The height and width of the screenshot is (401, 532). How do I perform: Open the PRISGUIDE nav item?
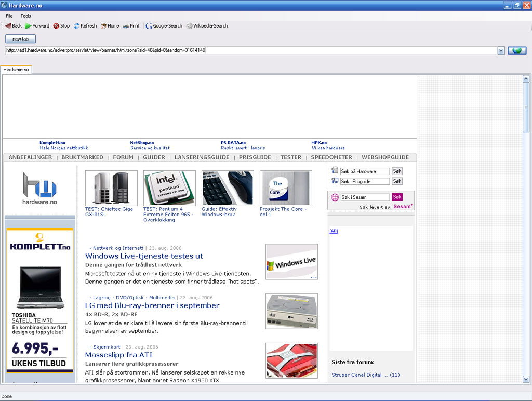255,157
